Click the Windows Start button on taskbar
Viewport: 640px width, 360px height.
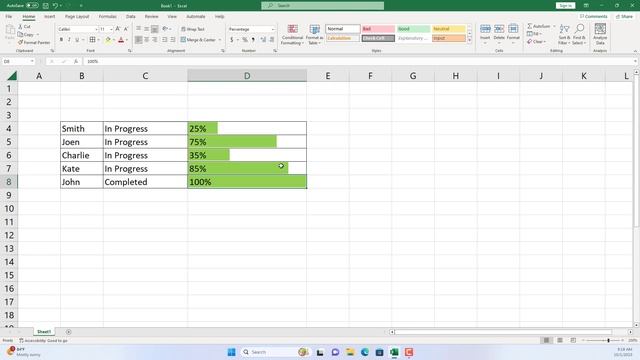coord(231,352)
